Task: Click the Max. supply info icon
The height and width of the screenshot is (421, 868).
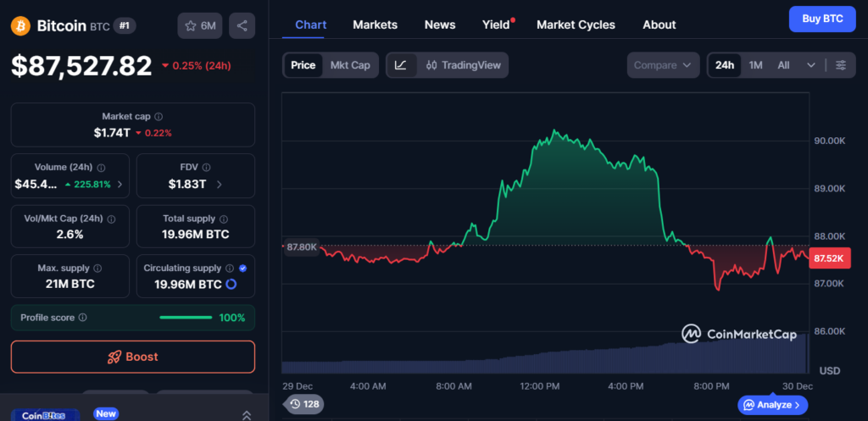Action: [97, 269]
